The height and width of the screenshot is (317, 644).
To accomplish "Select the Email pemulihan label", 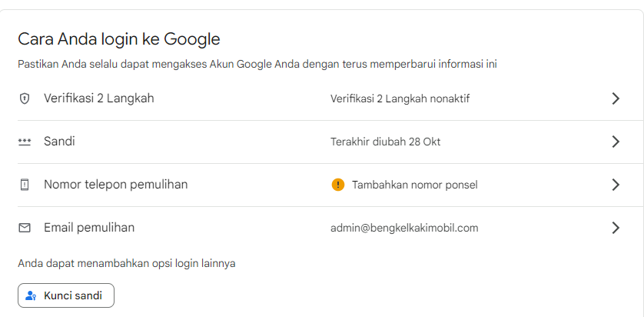I will coord(89,228).
